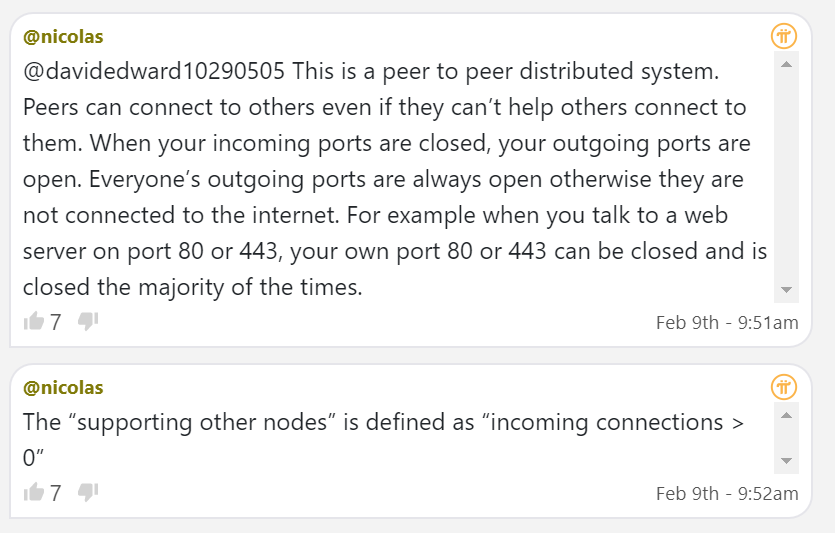The height and width of the screenshot is (533, 835).
Task: Click the Pi logo icon on first message
Action: [x=784, y=37]
